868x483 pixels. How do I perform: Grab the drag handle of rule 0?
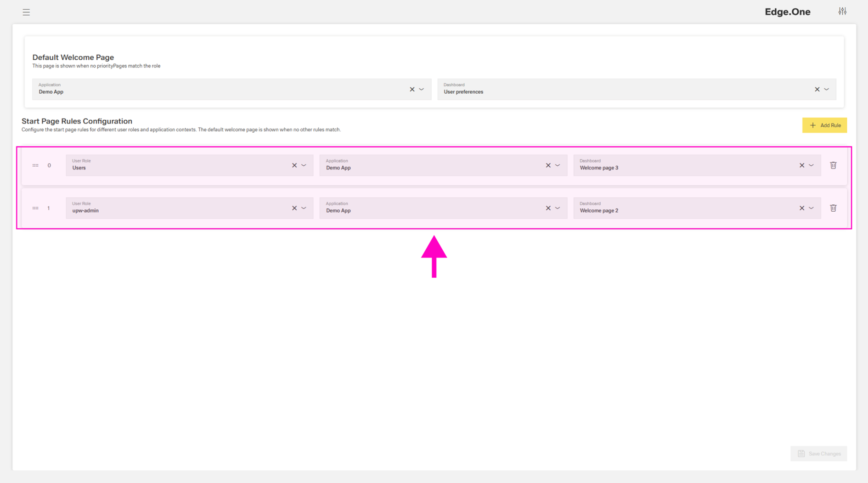pyautogui.click(x=35, y=165)
